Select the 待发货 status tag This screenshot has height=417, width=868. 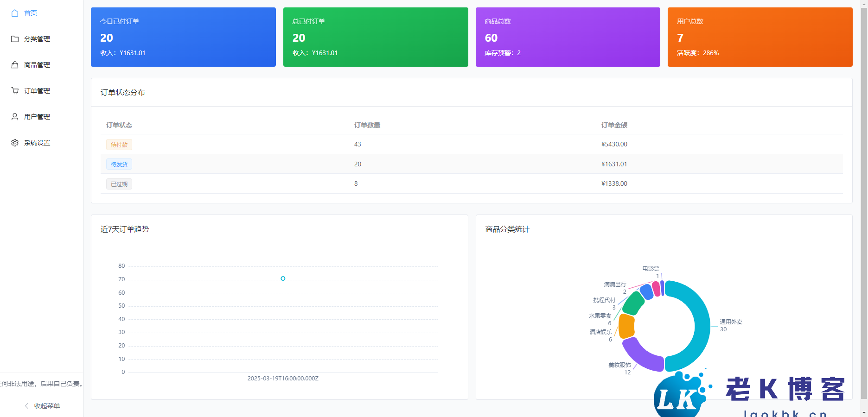[119, 164]
